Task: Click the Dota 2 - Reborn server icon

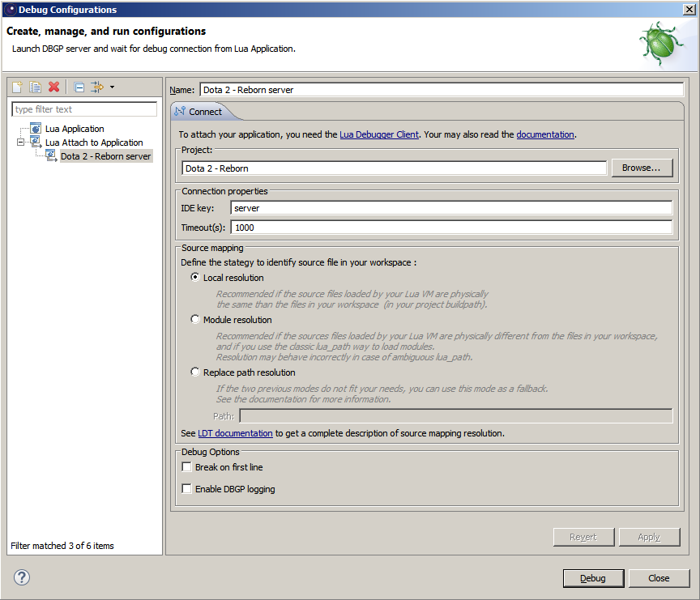Action: click(51, 156)
